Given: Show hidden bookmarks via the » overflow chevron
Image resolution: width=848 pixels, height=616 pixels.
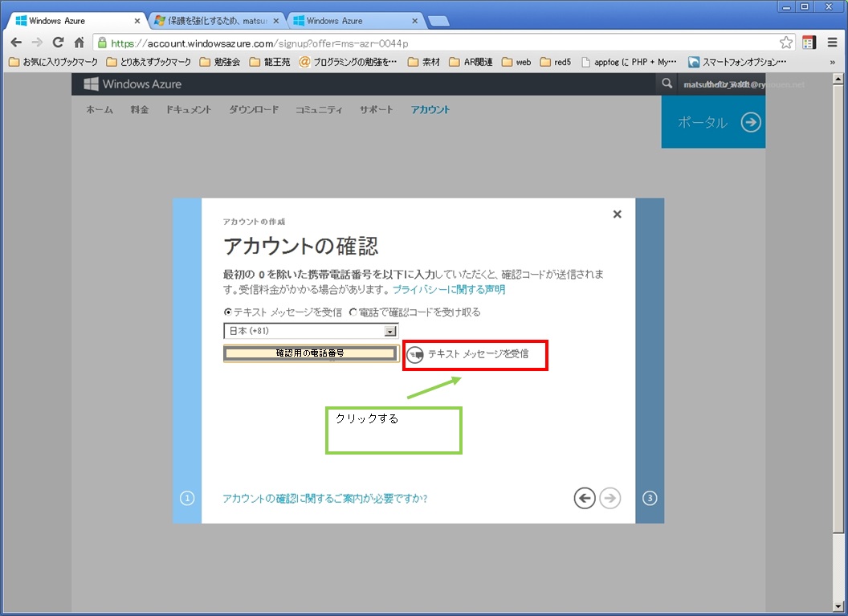Looking at the screenshot, I should (x=832, y=62).
